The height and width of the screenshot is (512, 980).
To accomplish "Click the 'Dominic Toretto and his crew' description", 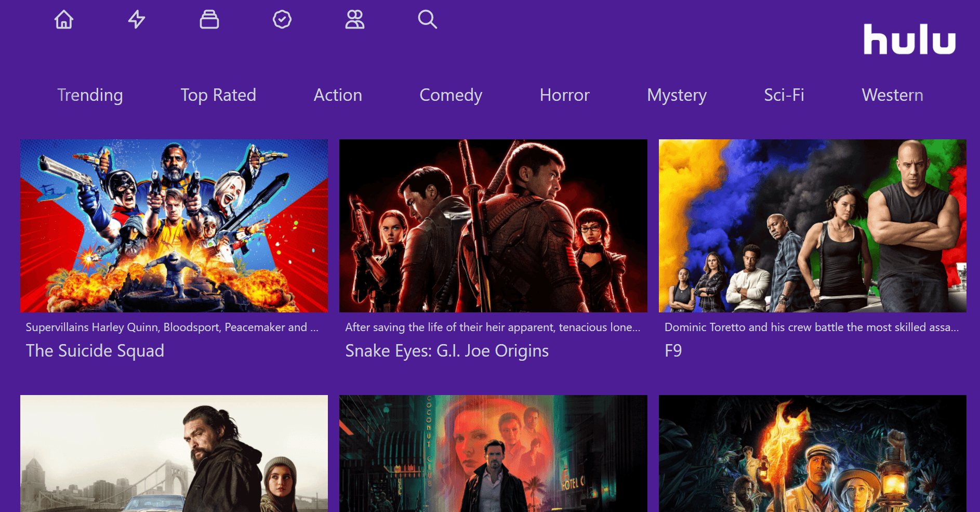I will 812,327.
